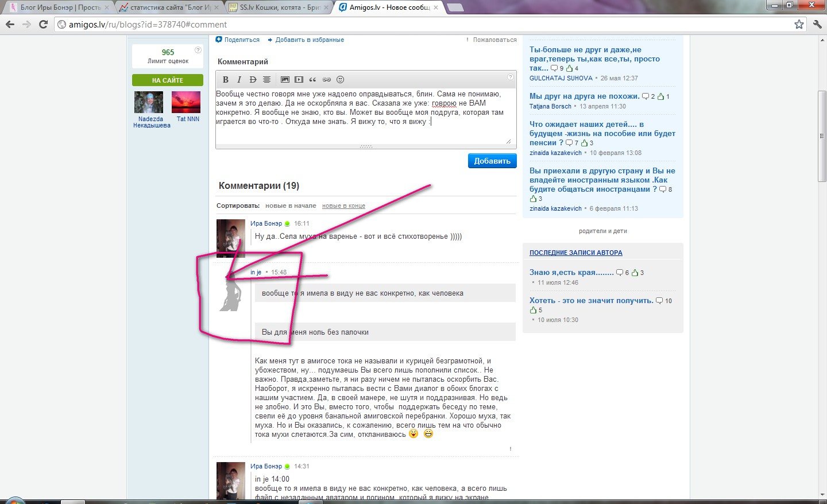This screenshot has width=827, height=504.
Task: Click the center-align text icon
Action: [x=266, y=80]
